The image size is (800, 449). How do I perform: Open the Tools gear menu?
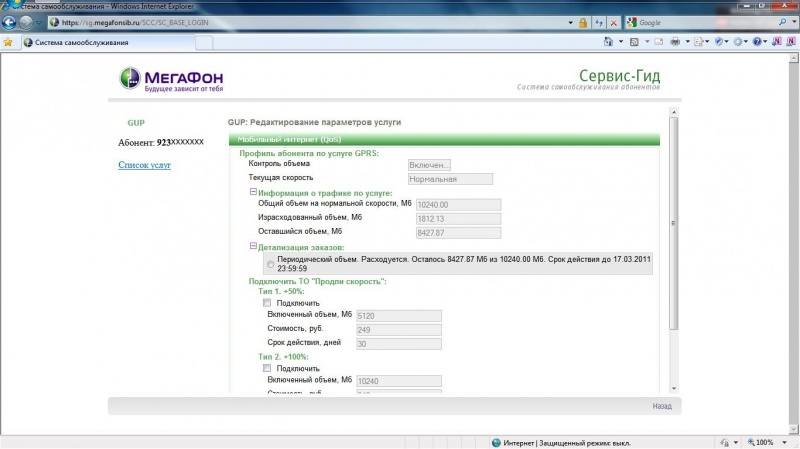(740, 42)
